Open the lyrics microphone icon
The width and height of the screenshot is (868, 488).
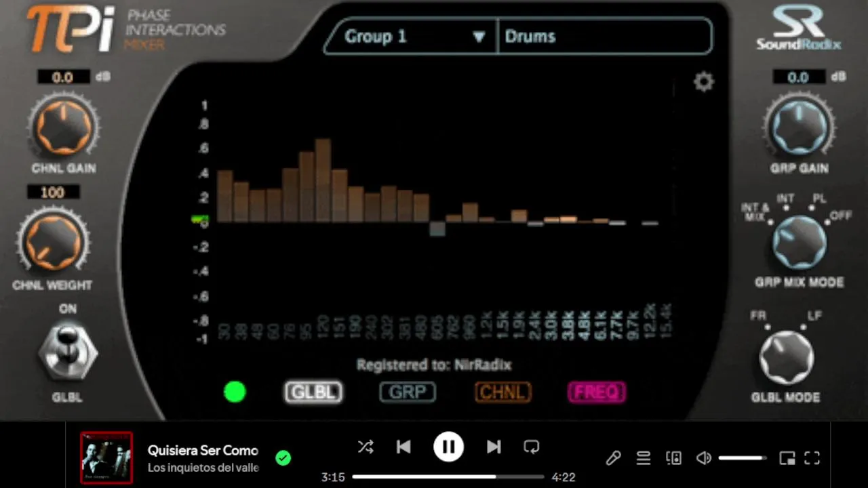(x=613, y=458)
